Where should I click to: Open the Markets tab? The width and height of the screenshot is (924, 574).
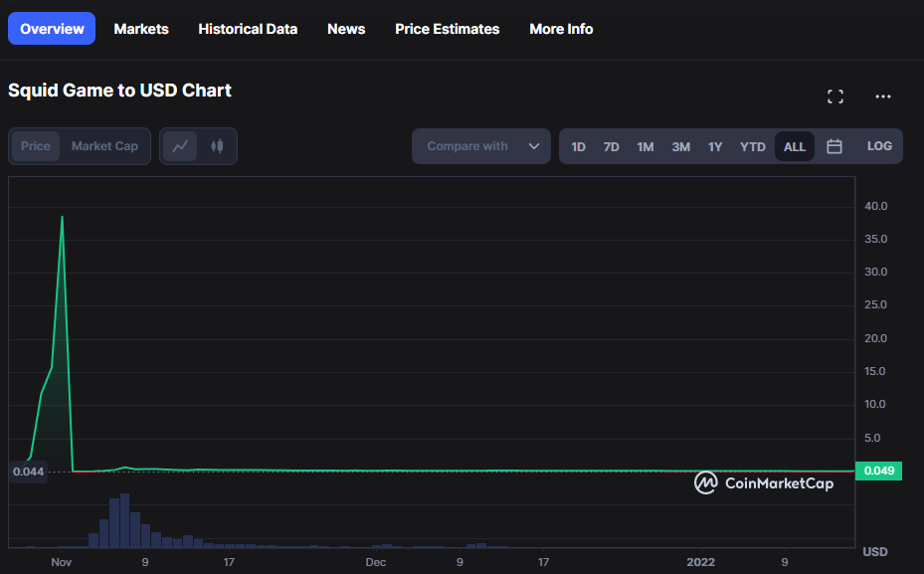coord(141,29)
